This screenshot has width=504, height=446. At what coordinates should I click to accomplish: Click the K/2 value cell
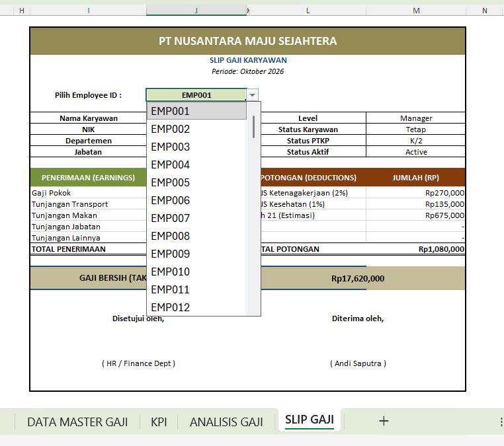tap(416, 141)
